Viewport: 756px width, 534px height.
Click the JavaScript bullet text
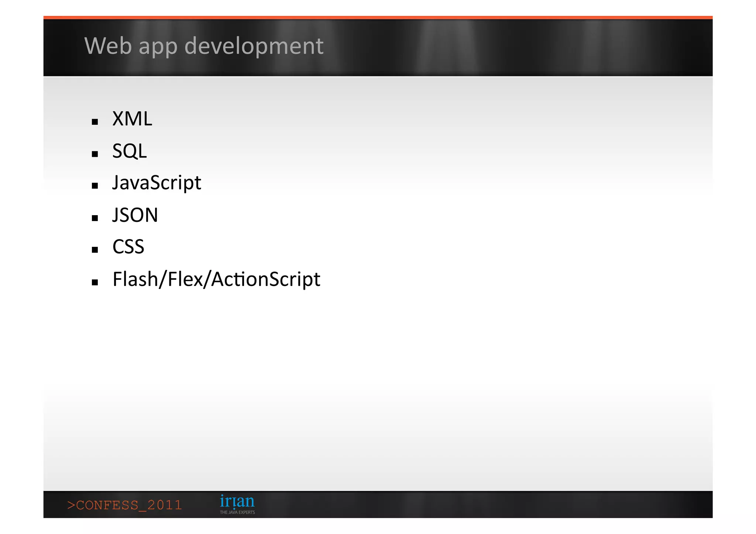157,183
